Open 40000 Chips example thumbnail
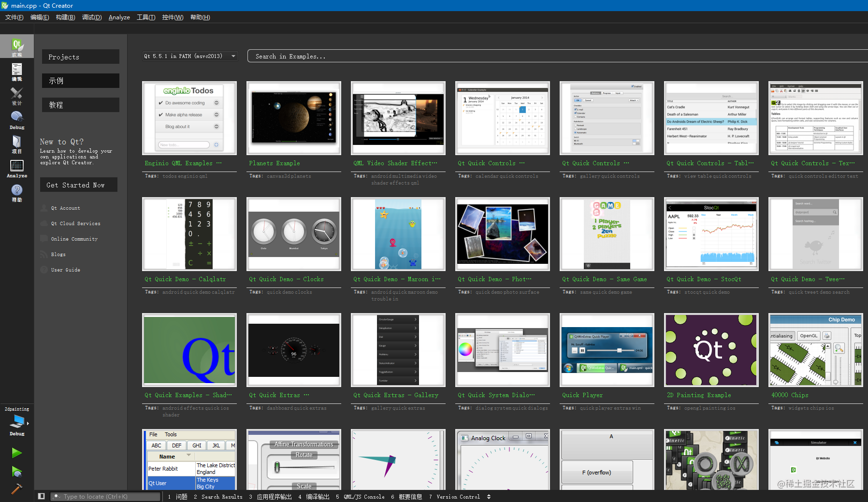The height and width of the screenshot is (502, 868). 816,350
